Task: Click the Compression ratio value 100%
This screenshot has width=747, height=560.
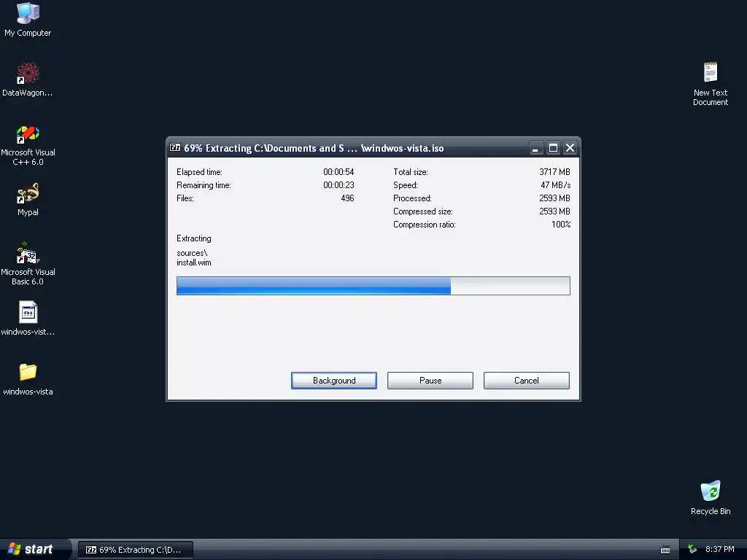Action: click(x=561, y=225)
